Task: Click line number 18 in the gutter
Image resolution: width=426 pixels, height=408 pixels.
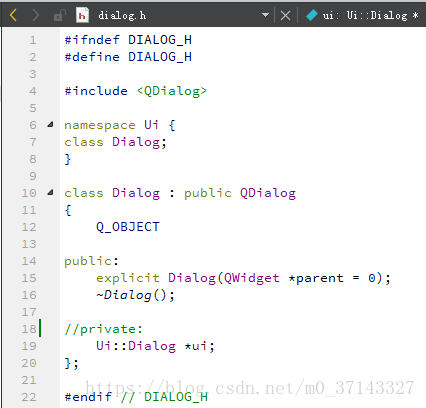Action: pos(29,329)
